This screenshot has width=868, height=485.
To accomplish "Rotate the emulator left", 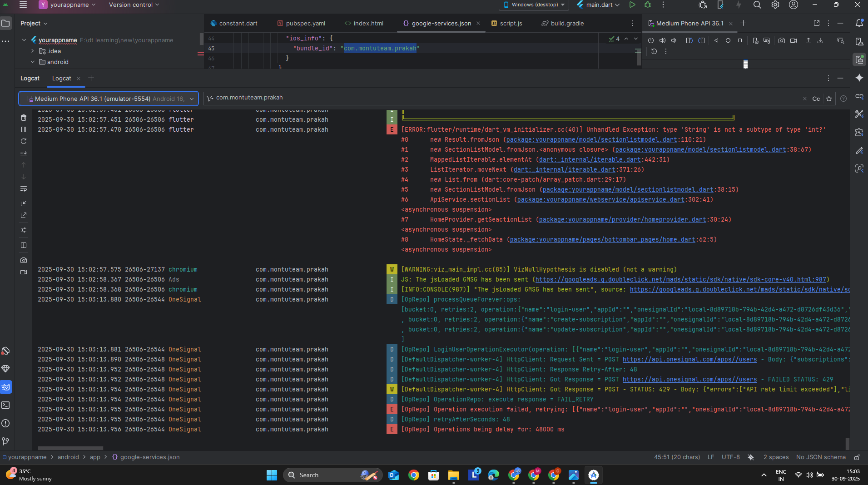I will [x=689, y=40].
